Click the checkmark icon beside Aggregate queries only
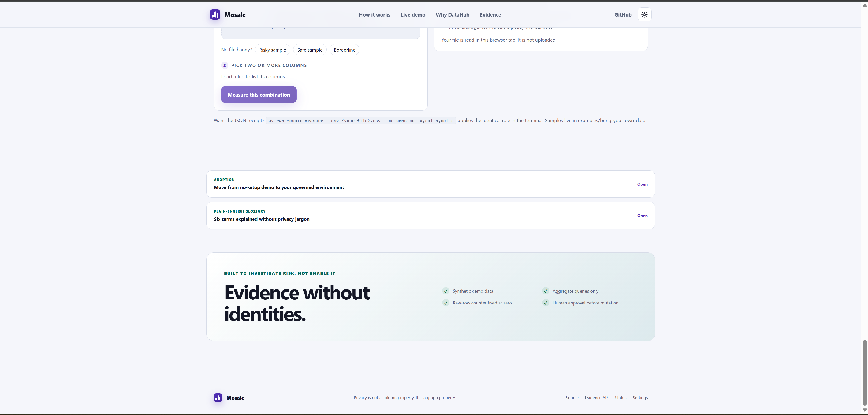Screen dimensions: 868x415 pos(546,291)
